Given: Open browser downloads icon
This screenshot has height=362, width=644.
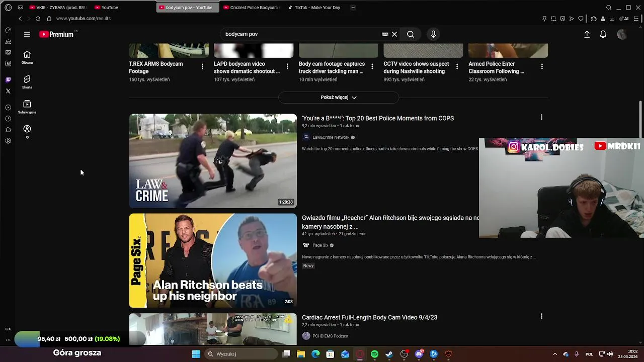Looking at the screenshot, I should coord(612,19).
